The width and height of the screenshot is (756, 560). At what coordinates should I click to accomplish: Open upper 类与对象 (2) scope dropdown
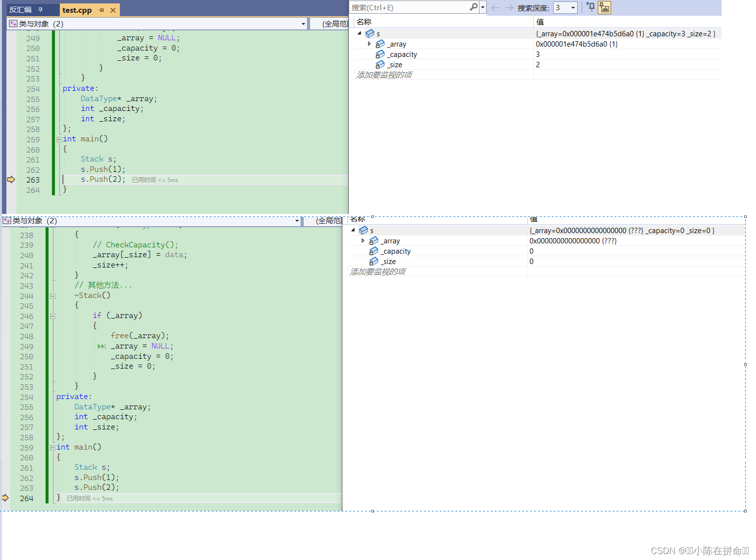coord(303,24)
